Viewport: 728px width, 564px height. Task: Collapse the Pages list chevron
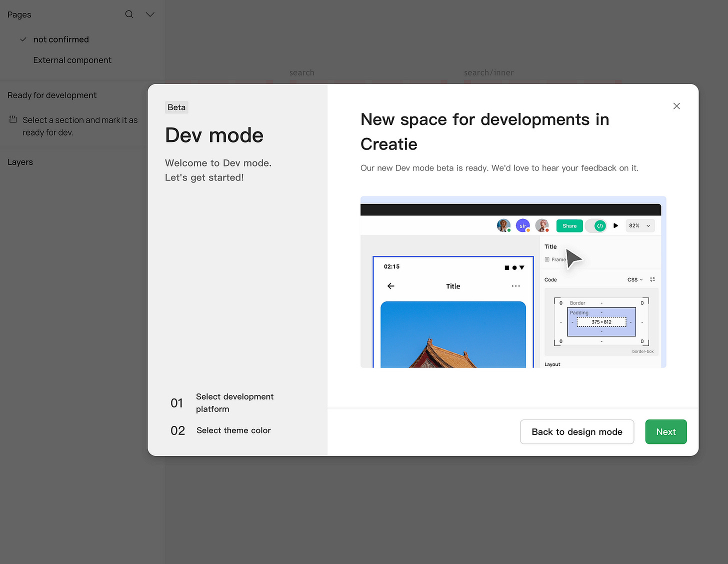coord(150,14)
